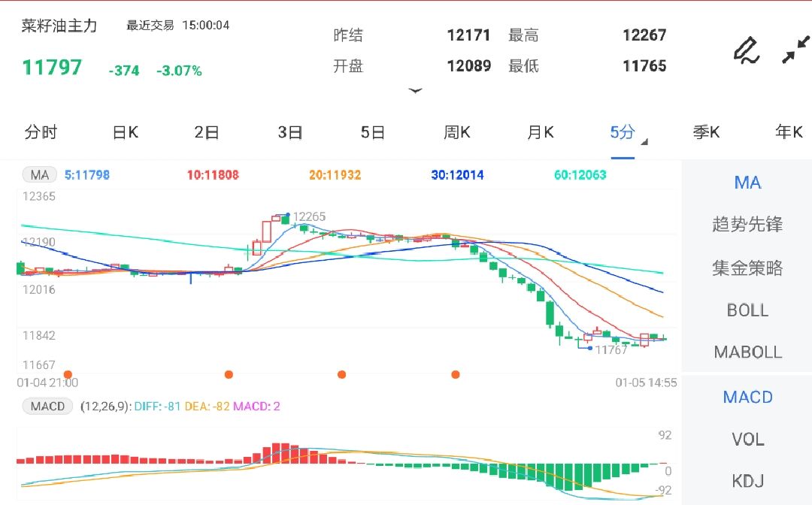
Task: Click the 10:11808 moving average value
Action: [213, 175]
